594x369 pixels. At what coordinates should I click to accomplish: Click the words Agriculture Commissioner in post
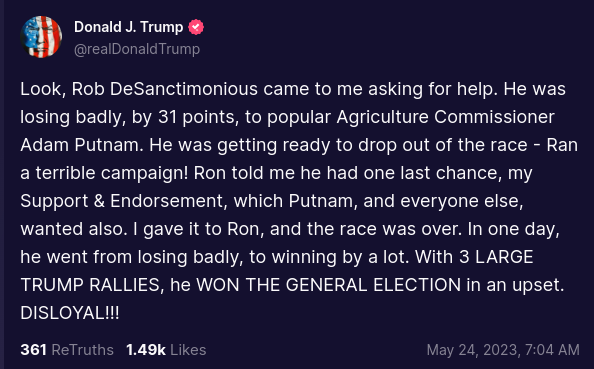click(446, 117)
